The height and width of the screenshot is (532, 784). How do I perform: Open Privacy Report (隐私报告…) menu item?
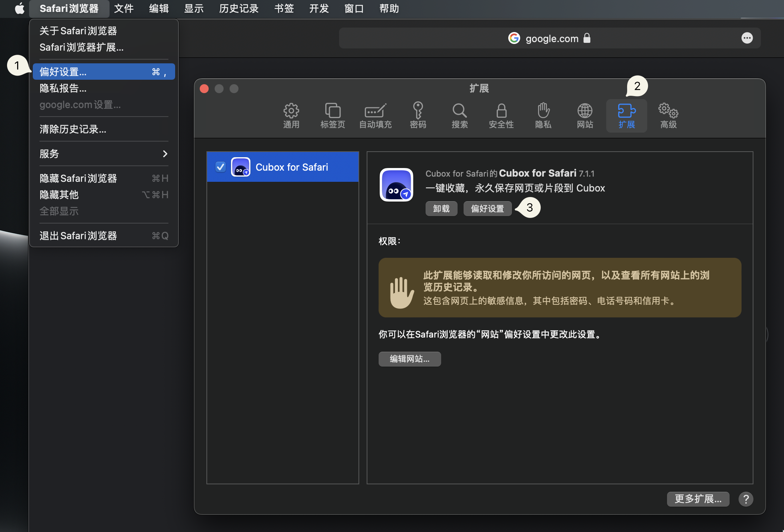pos(104,88)
